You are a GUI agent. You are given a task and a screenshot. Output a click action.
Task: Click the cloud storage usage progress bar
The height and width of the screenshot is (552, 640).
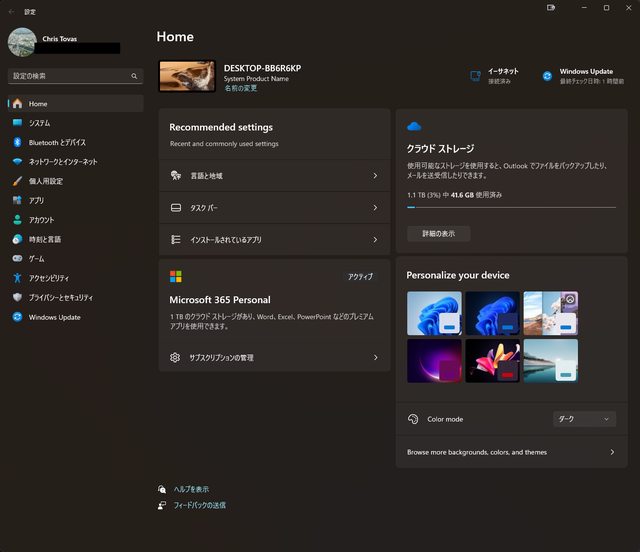tap(511, 207)
